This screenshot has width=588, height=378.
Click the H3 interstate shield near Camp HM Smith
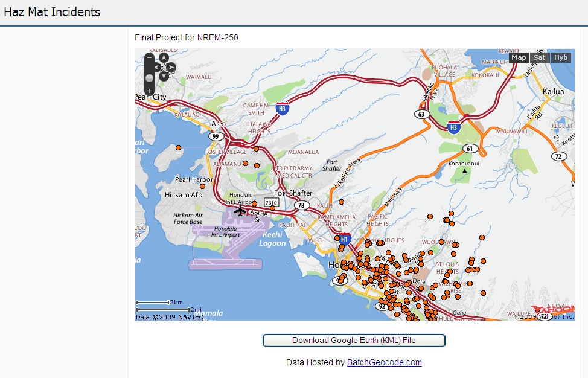(x=282, y=109)
